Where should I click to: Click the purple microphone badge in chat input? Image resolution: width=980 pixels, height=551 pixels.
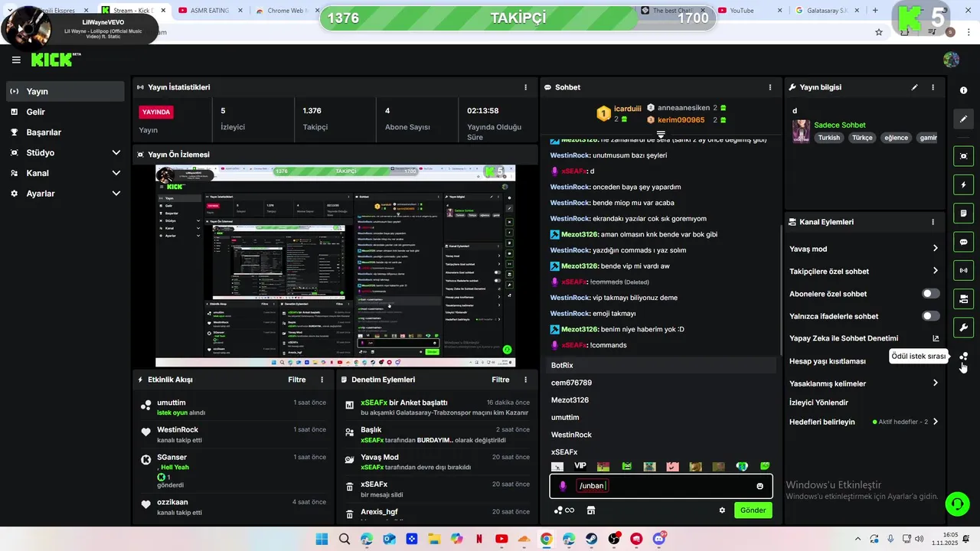point(563,486)
